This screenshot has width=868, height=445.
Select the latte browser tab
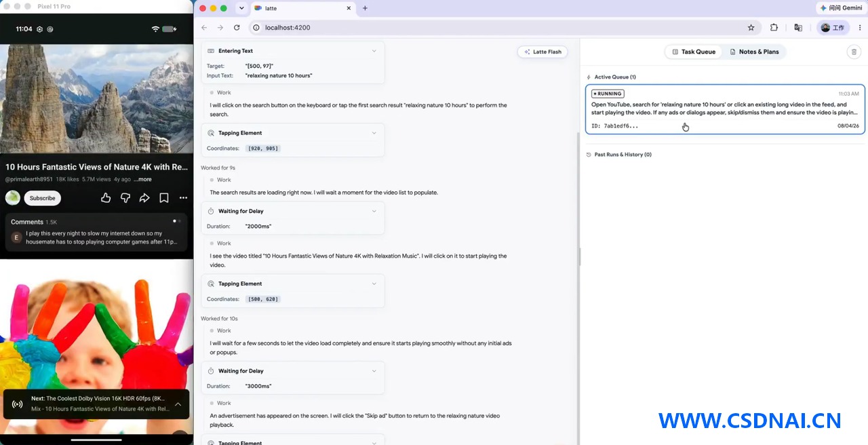click(x=302, y=8)
